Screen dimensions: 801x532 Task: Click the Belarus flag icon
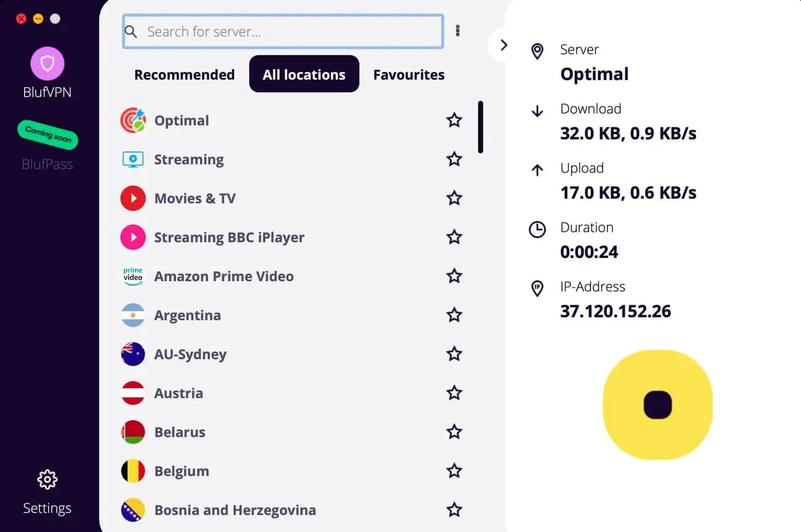[133, 432]
